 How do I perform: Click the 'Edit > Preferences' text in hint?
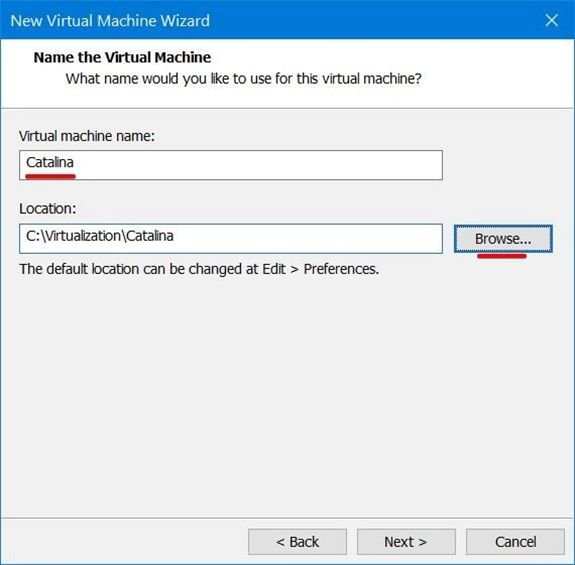320,269
